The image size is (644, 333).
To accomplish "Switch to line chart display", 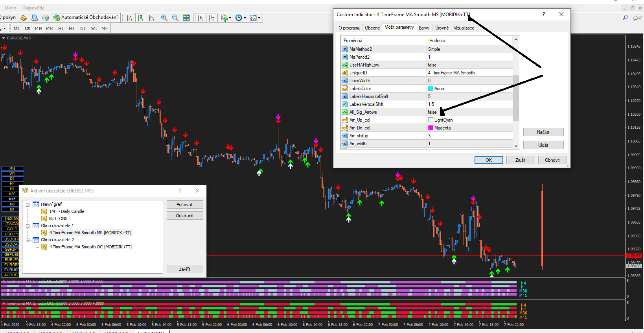I will [x=151, y=18].
